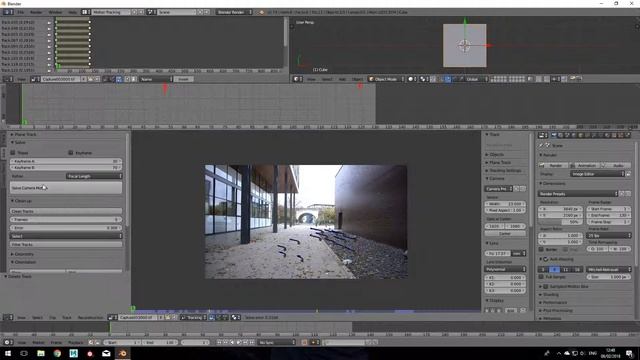Open the Reconstruction menu in clip editor
Viewport: 640px width, 360px height.
91,317
